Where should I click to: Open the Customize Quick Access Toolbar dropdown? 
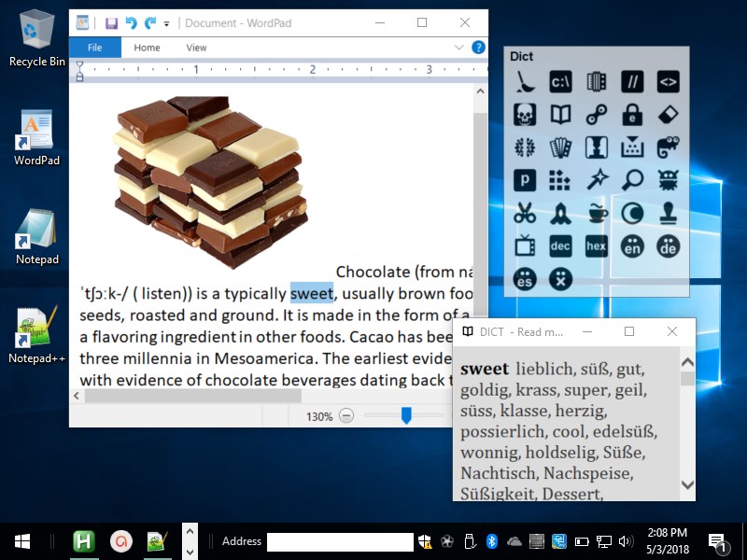click(166, 23)
